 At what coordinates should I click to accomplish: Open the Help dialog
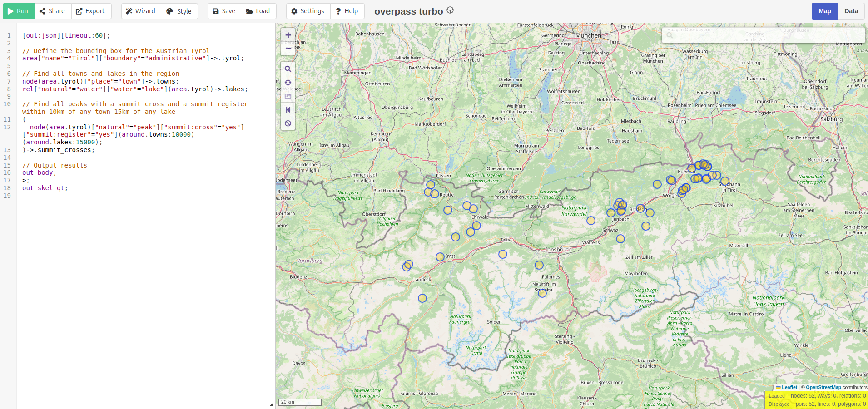(347, 11)
